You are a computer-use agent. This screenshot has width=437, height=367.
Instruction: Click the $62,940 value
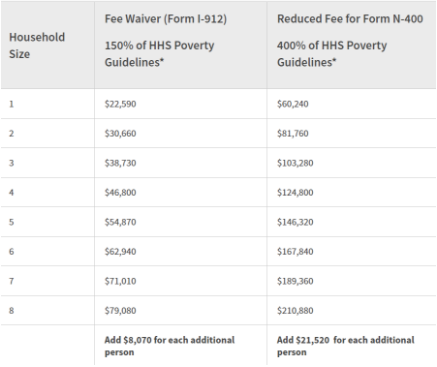pyautogui.click(x=120, y=251)
